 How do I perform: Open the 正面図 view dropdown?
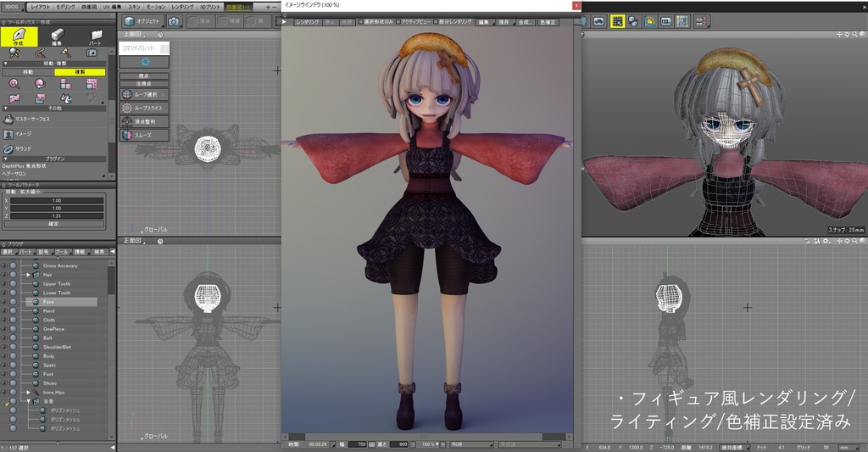(134, 241)
